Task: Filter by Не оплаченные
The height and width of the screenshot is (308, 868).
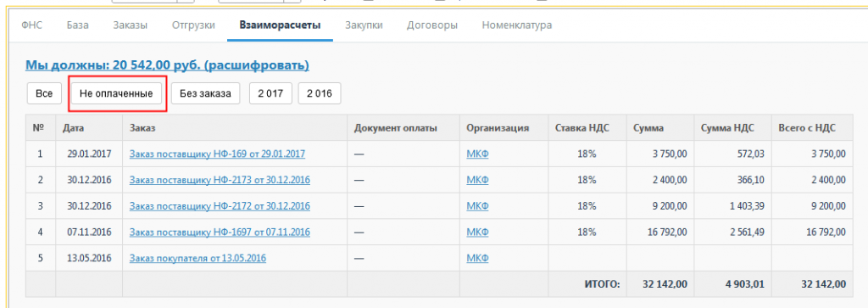Action: pos(116,93)
